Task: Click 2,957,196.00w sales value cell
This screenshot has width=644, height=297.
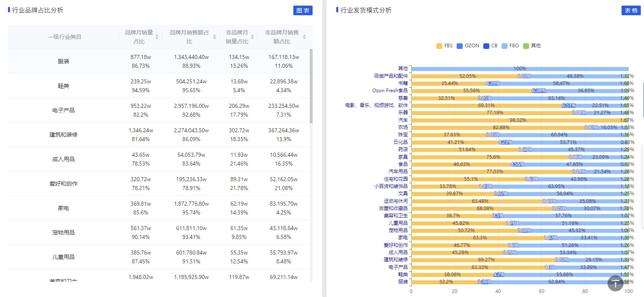Action: point(191,106)
